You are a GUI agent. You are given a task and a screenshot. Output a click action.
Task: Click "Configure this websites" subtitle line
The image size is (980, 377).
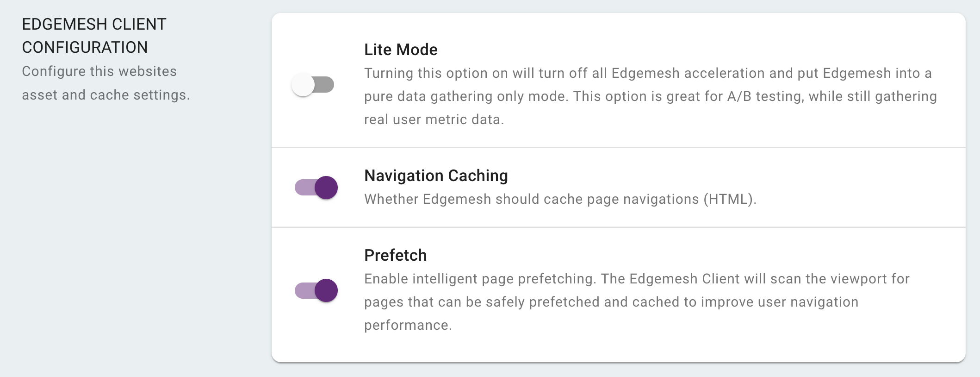coord(99,71)
